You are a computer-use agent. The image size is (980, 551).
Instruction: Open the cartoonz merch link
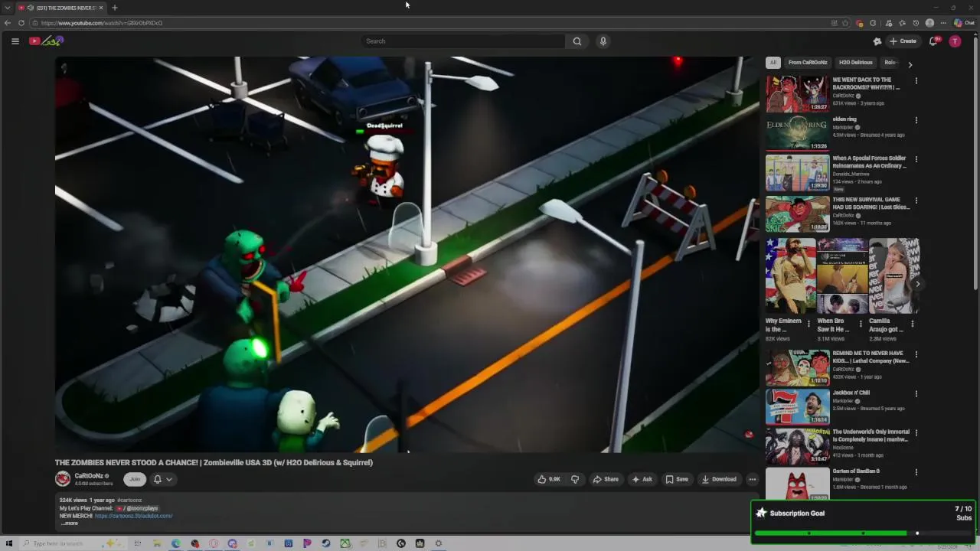pos(133,516)
